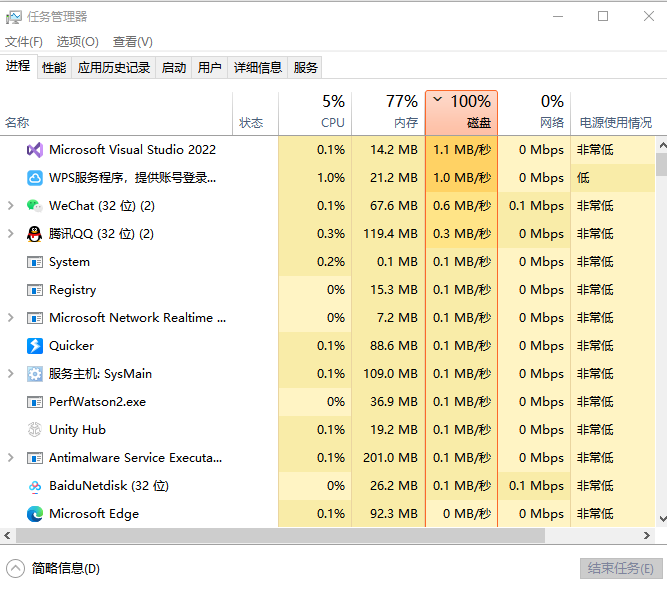Image resolution: width=667 pixels, height=591 pixels.
Task: Click the 服务主机 SysMain gear icon
Action: [x=34, y=374]
